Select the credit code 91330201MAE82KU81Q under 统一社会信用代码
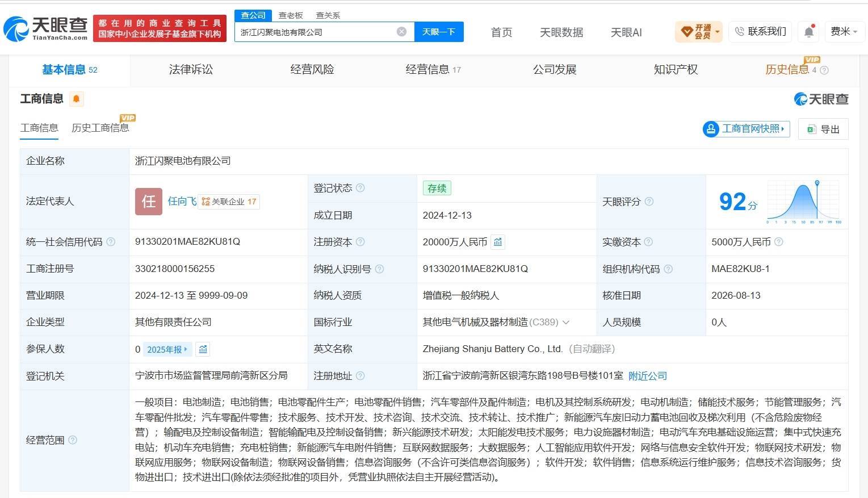The height and width of the screenshot is (498, 868). click(187, 242)
